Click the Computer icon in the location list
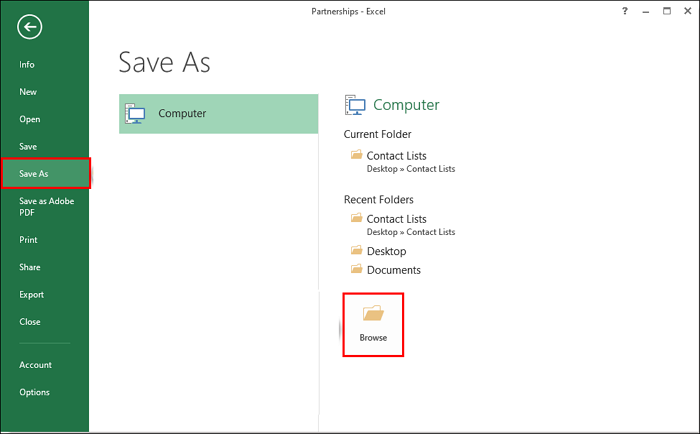 point(135,114)
